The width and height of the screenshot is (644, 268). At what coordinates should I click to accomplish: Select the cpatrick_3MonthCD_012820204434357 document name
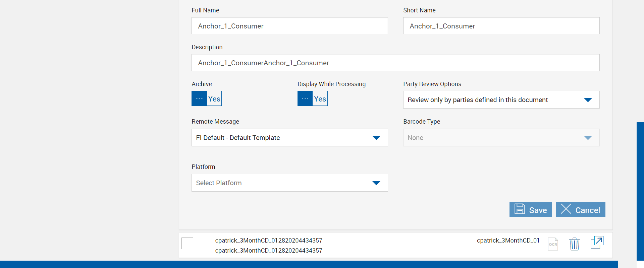pyautogui.click(x=269, y=241)
